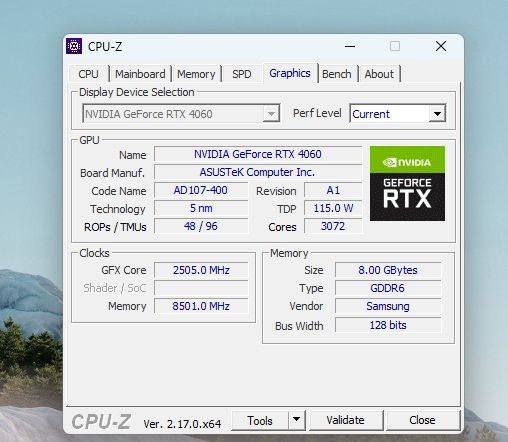Select the SPD tab

tap(242, 74)
